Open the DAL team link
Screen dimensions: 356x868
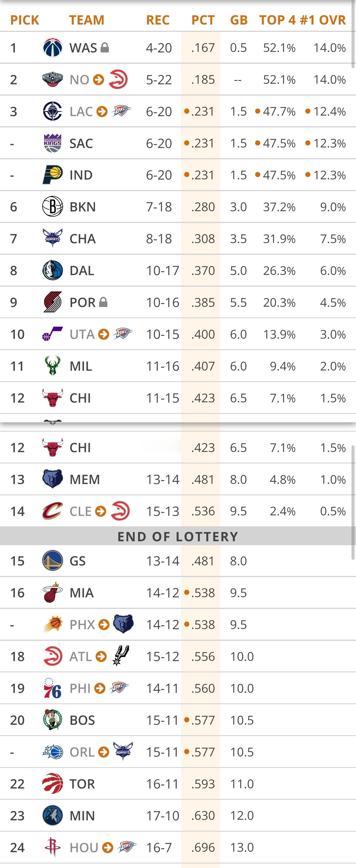82,271
